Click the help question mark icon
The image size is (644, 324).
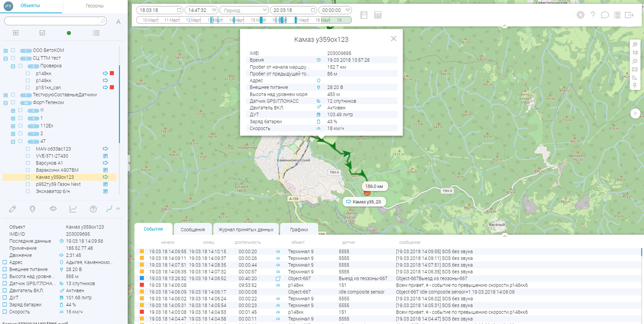pyautogui.click(x=593, y=15)
